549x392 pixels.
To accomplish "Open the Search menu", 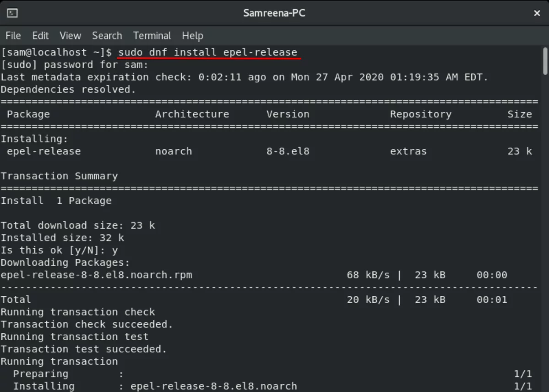I will 107,35.
